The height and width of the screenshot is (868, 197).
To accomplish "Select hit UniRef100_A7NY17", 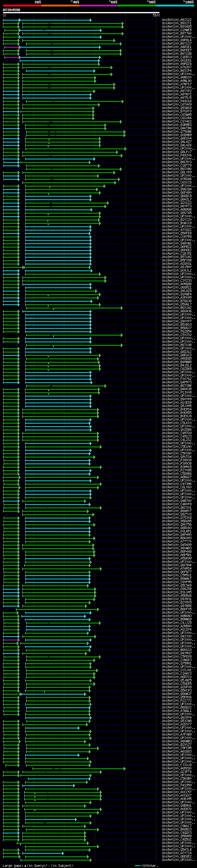I will coord(177,84).
